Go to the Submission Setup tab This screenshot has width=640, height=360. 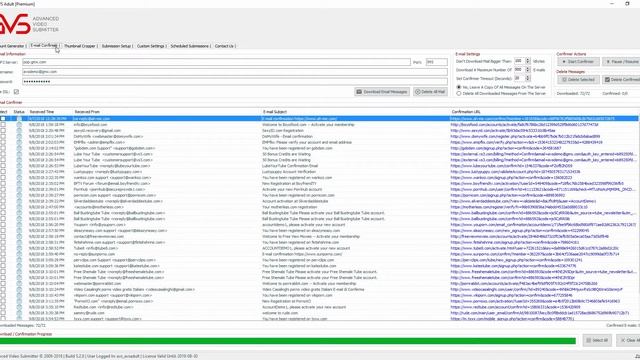(x=117, y=46)
